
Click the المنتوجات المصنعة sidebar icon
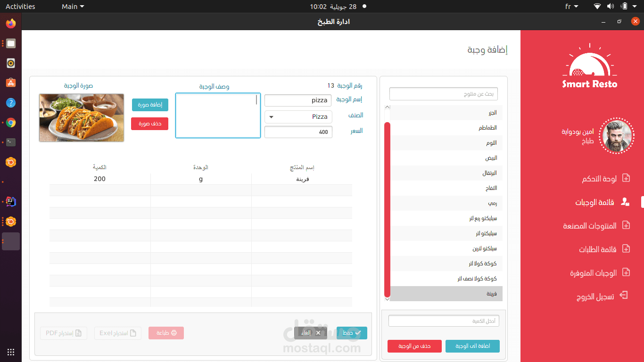(x=626, y=225)
